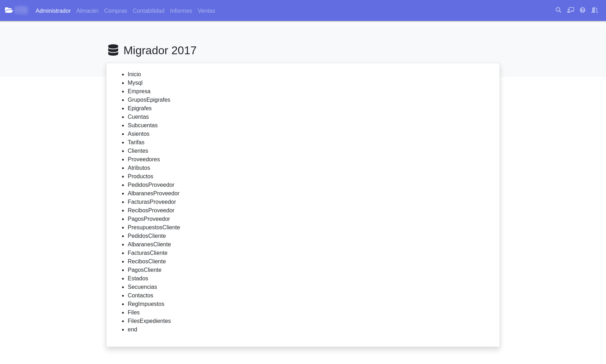The width and height of the screenshot is (606, 364).
Task: Open the Contabilidad menu
Action: tap(148, 11)
